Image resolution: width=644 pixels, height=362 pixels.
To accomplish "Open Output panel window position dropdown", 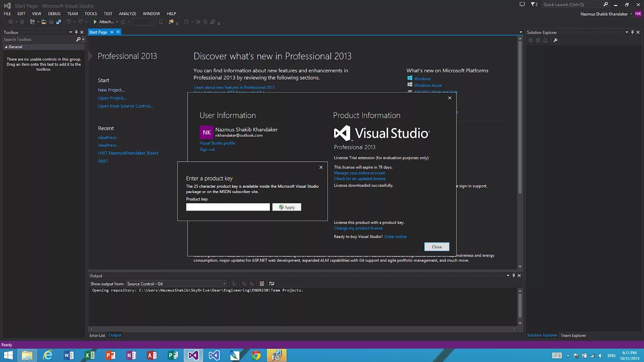I will [508, 276].
